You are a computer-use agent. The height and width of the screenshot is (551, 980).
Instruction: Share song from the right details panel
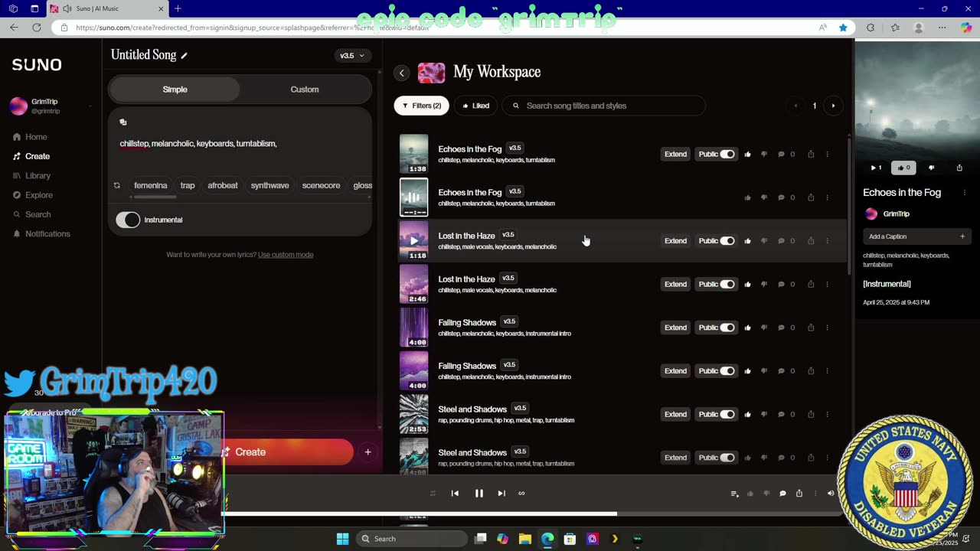coord(959,168)
